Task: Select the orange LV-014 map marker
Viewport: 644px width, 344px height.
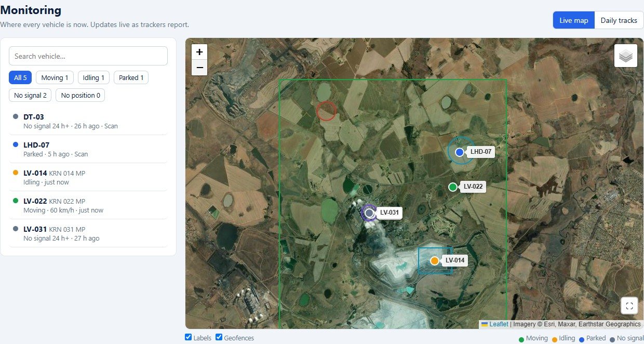Action: [x=435, y=260]
